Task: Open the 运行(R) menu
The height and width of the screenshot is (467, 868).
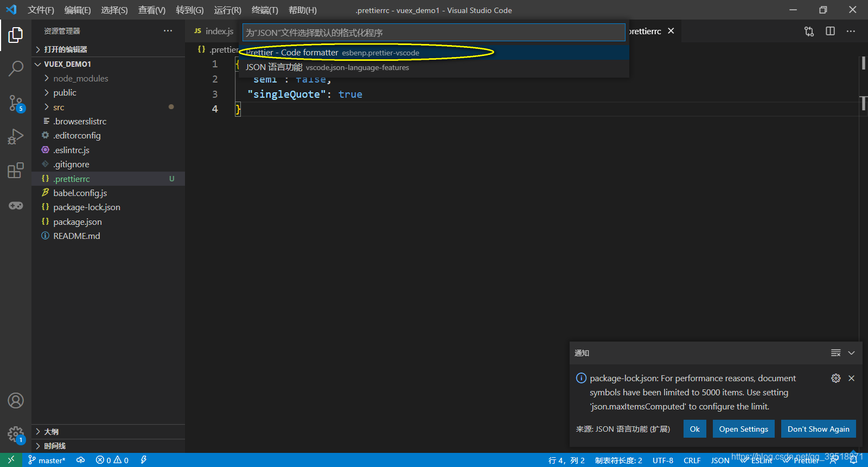Action: [x=228, y=10]
